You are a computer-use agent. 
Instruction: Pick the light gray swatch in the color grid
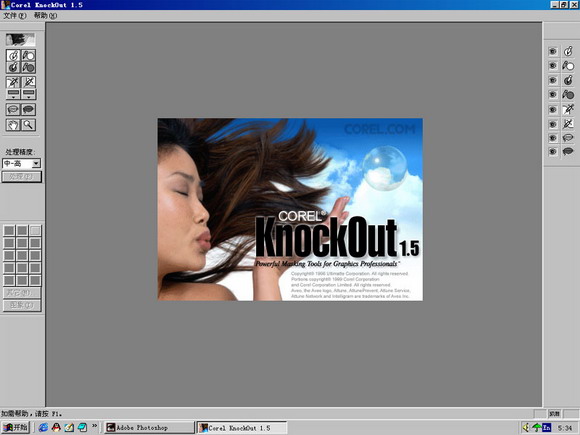(35, 231)
